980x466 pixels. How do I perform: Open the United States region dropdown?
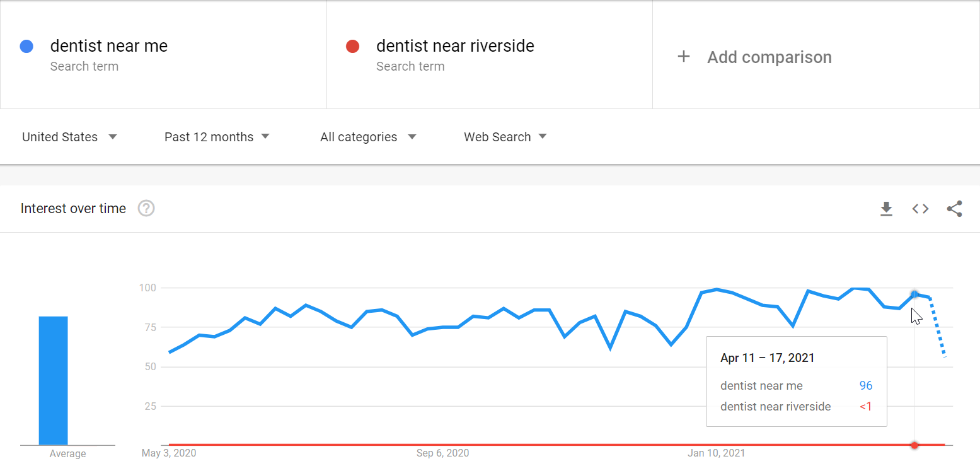pyautogui.click(x=69, y=137)
